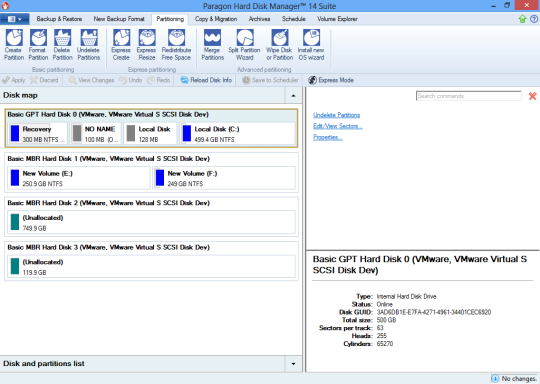Click the help question mark icon
540x384 pixels.
pyautogui.click(x=534, y=19)
